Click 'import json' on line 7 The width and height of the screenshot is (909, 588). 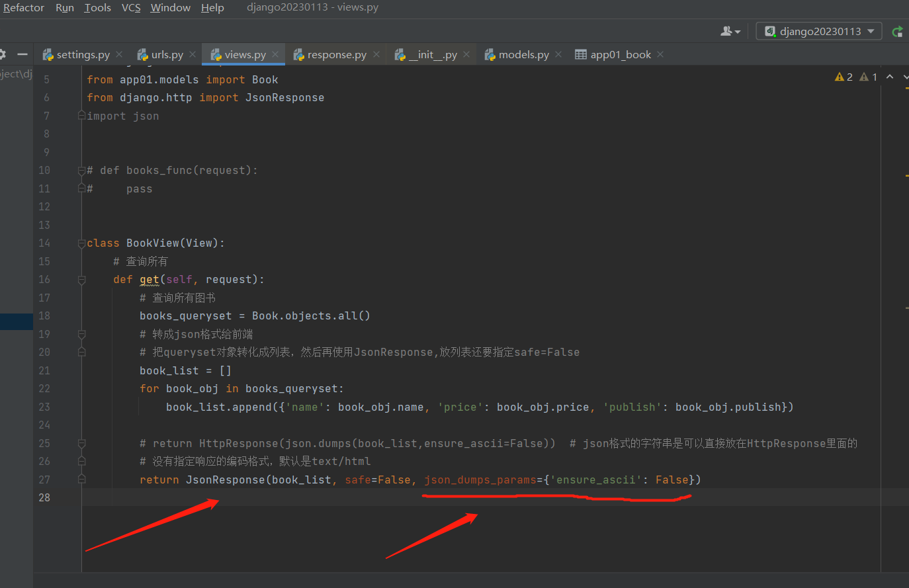(x=123, y=116)
